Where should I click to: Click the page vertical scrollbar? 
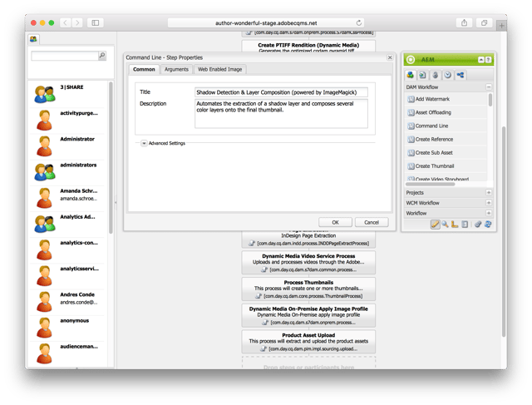pos(504,231)
